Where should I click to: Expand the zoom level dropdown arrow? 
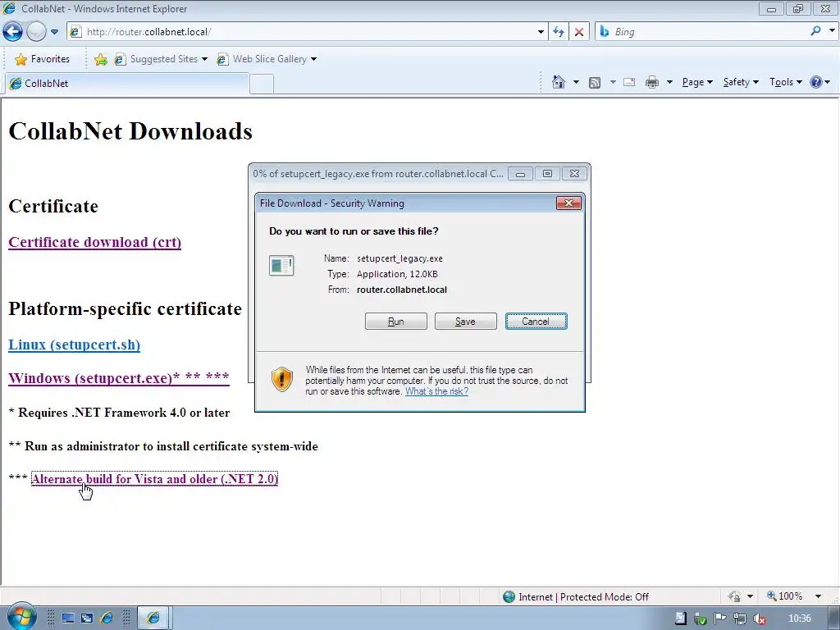pos(818,596)
